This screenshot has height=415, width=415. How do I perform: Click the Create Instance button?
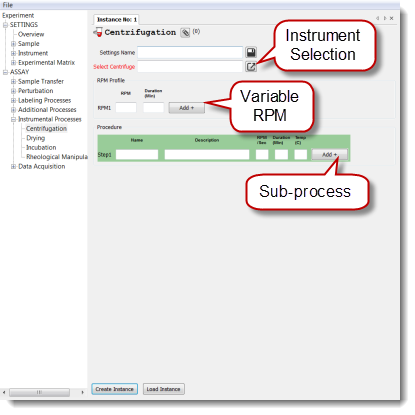pyautogui.click(x=114, y=389)
